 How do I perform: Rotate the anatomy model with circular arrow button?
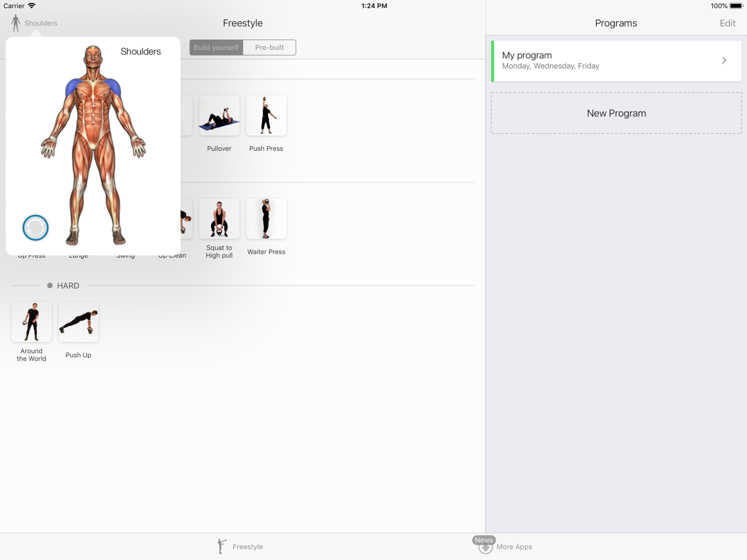[36, 228]
